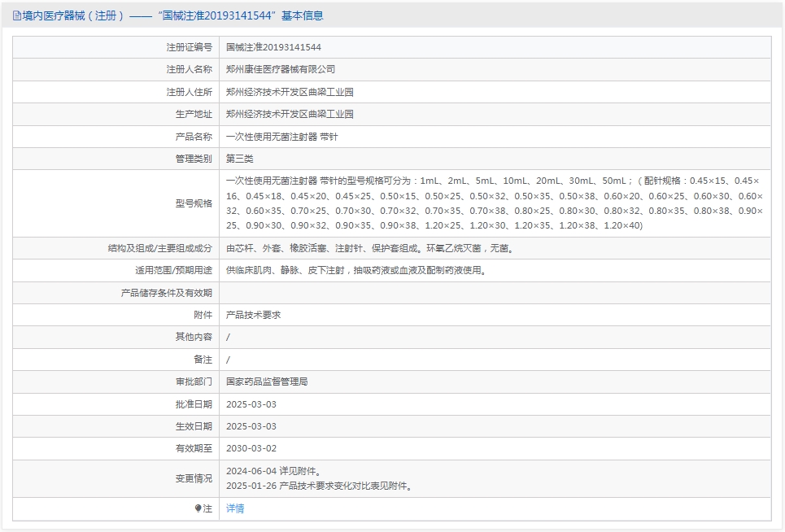Click the 适用范围/预期用途 label
The height and width of the screenshot is (532, 785).
[174, 270]
